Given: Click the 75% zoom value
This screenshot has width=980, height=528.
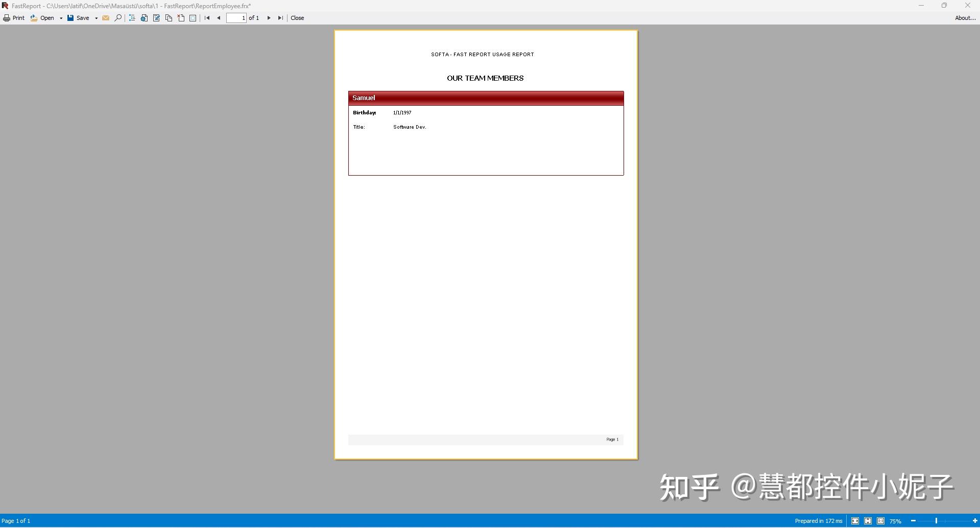Looking at the screenshot, I should tap(895, 521).
